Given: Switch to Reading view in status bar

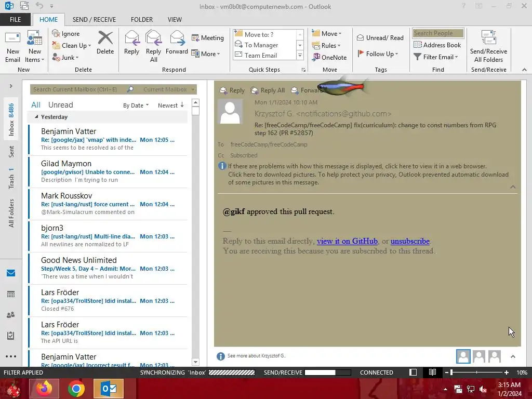Looking at the screenshot, I should pyautogui.click(x=432, y=372).
